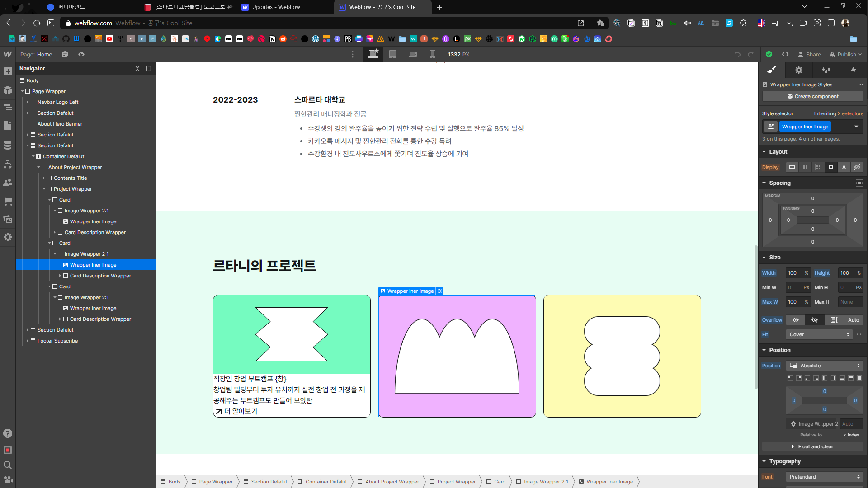Close the Navigator panel
Screen dimensions: 868x488
137,69
